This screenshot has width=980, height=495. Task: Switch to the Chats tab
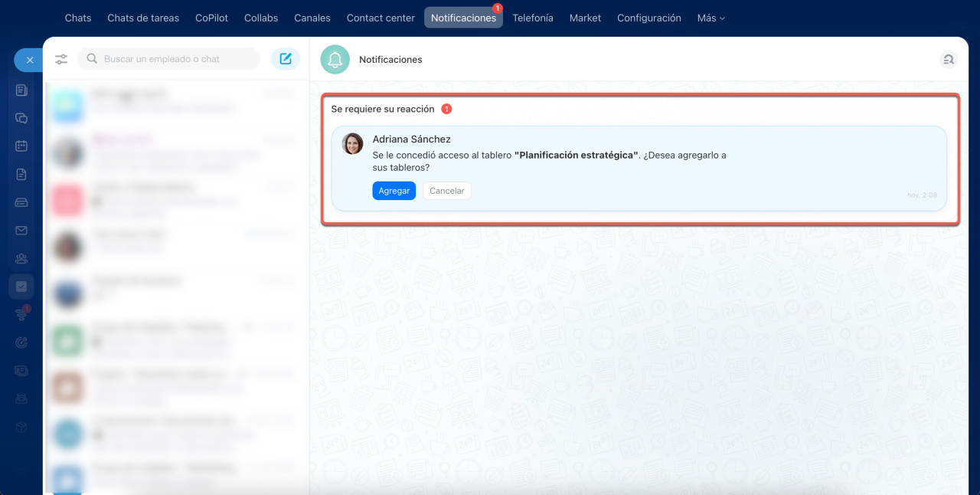78,18
